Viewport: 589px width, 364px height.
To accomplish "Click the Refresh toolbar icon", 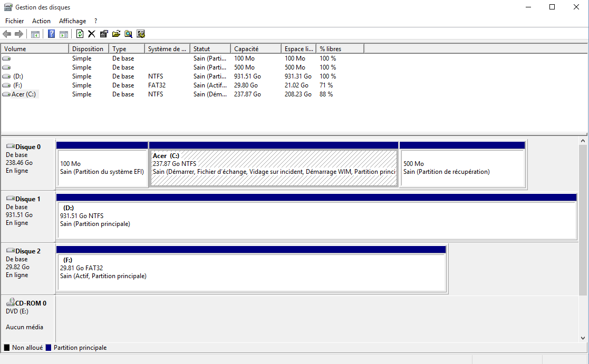I will click(80, 34).
